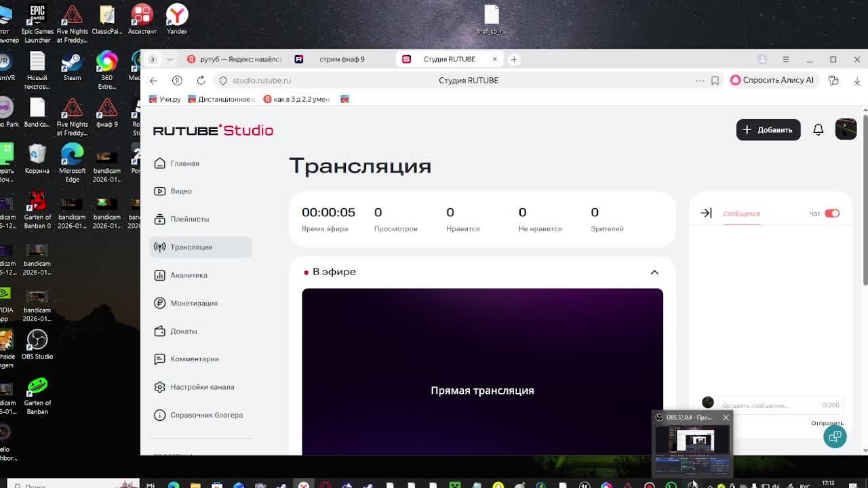Open Комментарии in the sidebar
The height and width of the screenshot is (488, 868).
click(x=201, y=359)
